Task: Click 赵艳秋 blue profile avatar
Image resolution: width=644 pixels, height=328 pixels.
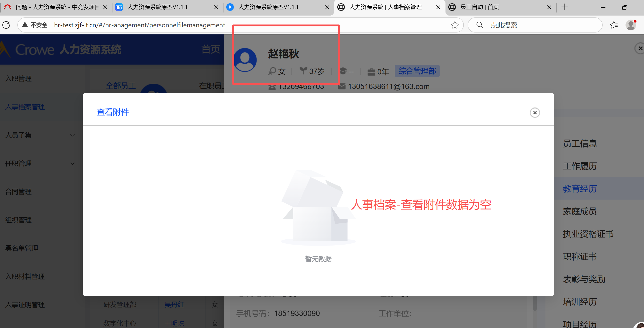Action: coord(245,60)
